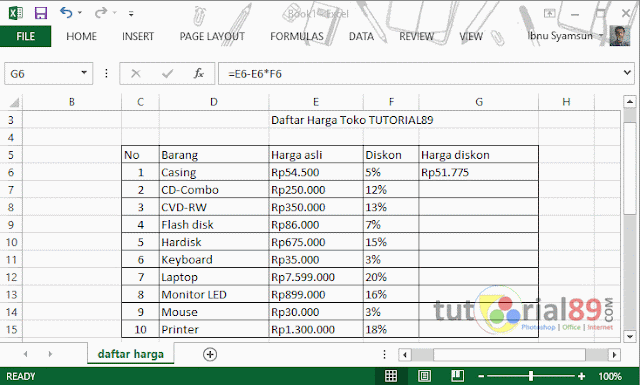Add a new sheet with plus button
640x385 pixels.
(x=210, y=354)
